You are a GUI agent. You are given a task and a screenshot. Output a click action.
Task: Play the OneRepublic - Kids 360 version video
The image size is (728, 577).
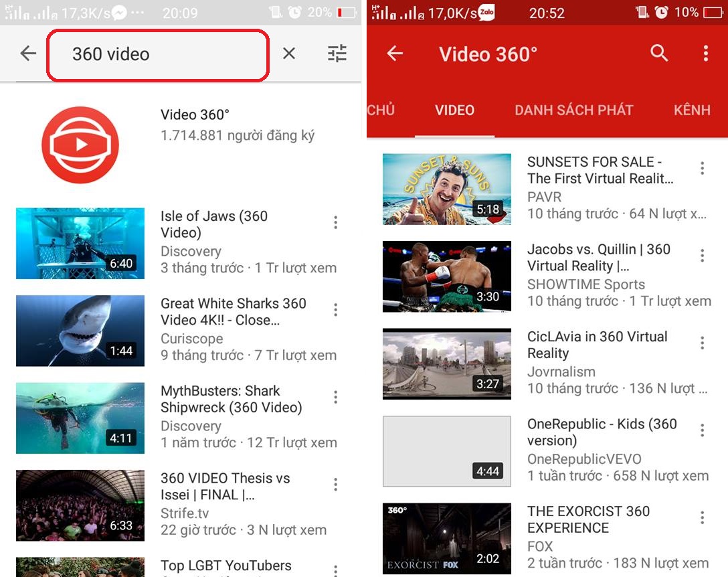[446, 450]
